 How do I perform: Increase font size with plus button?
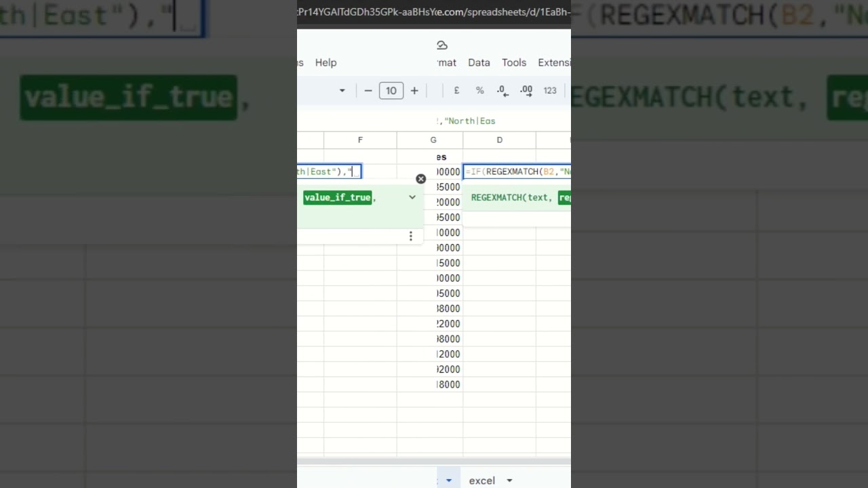[414, 90]
